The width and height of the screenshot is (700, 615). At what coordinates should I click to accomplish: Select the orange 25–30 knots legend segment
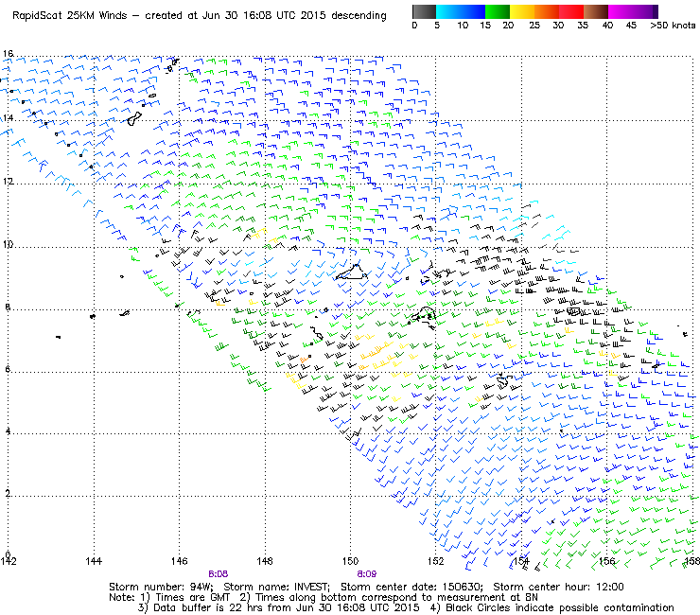tap(547, 11)
